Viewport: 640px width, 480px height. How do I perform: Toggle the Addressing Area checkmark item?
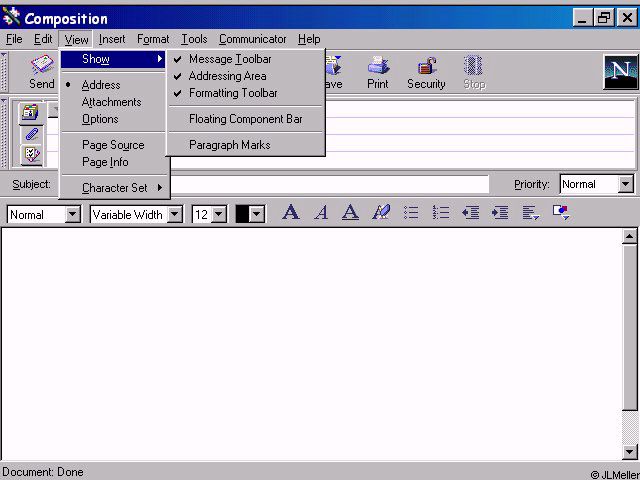click(x=246, y=76)
